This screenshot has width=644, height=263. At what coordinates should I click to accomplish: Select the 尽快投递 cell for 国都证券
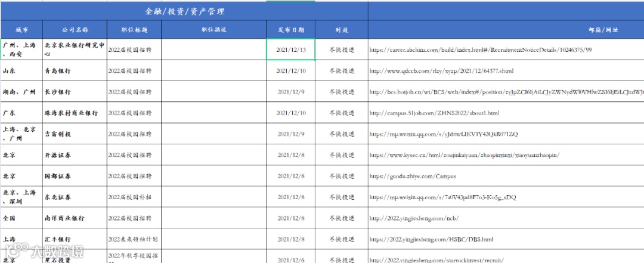[x=342, y=176]
